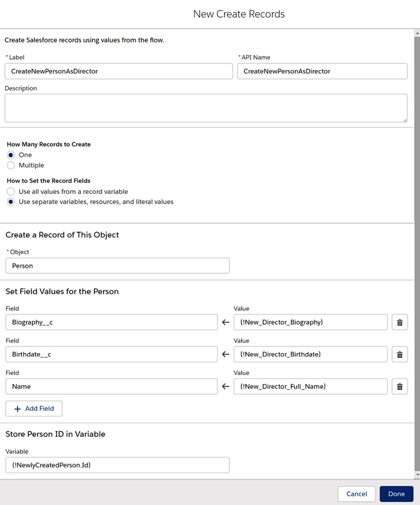Click the scroll down arrow of the dialog scrollbar
The width and height of the screenshot is (420, 505).
coord(417,475)
